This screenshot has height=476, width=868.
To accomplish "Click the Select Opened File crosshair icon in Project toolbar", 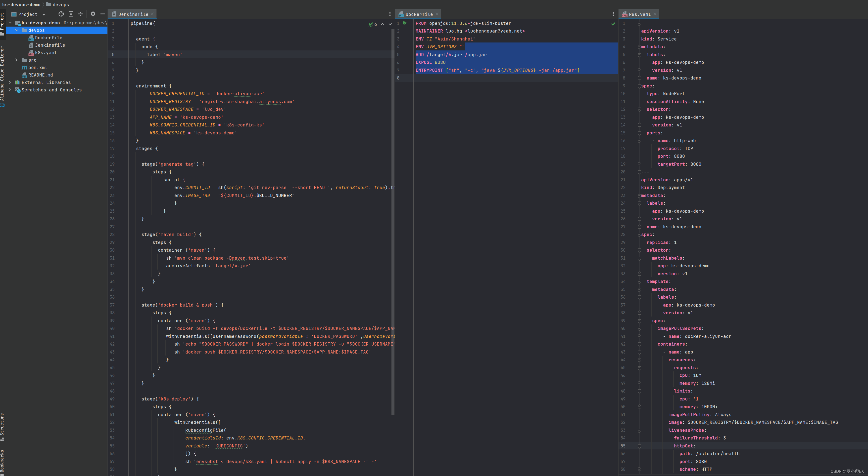I will click(61, 14).
